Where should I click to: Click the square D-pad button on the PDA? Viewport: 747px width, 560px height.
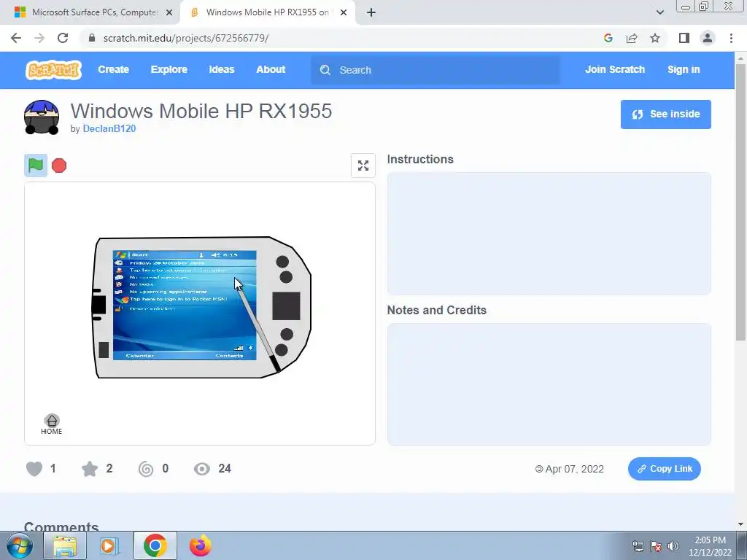click(x=286, y=306)
